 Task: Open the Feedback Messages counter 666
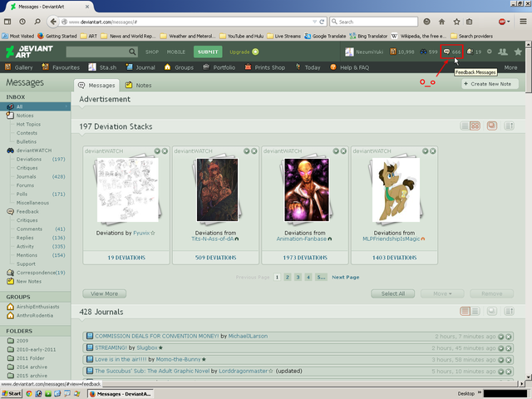click(x=452, y=52)
